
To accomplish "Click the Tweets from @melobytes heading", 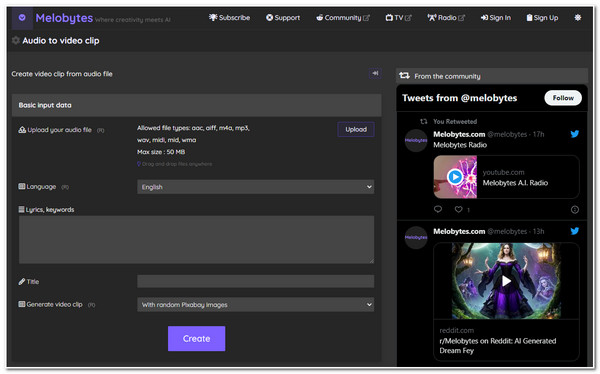I will click(459, 98).
